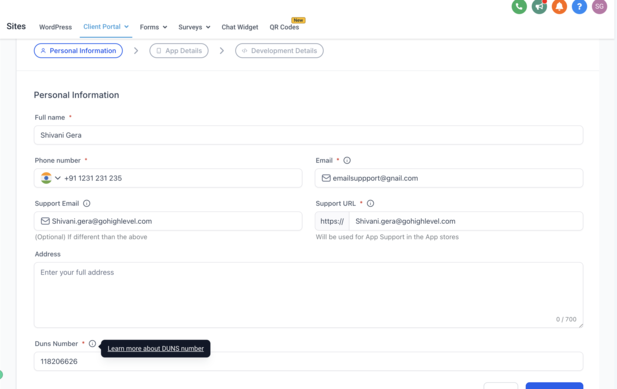The image size is (617, 389).
Task: Click the Phone number input field
Action: [168, 178]
